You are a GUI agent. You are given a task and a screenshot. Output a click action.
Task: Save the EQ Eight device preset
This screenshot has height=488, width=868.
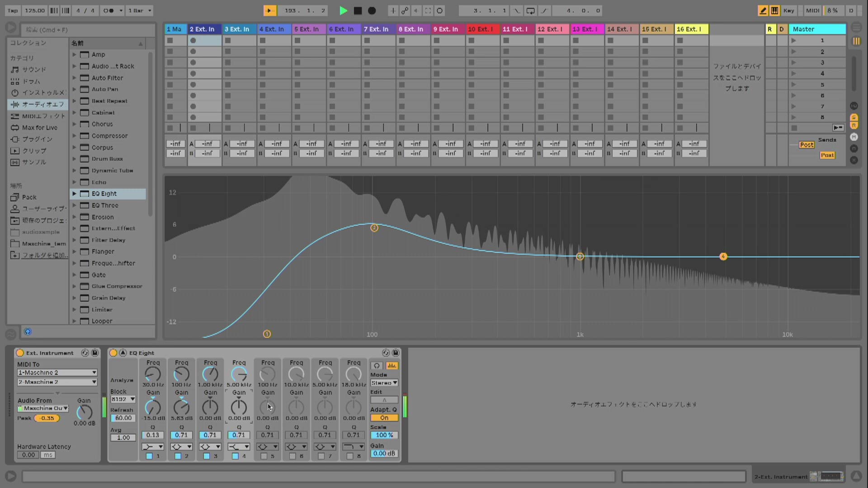[396, 353]
